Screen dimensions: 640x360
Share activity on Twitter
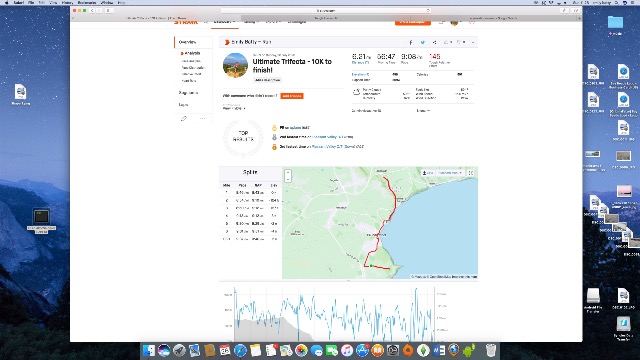422,42
